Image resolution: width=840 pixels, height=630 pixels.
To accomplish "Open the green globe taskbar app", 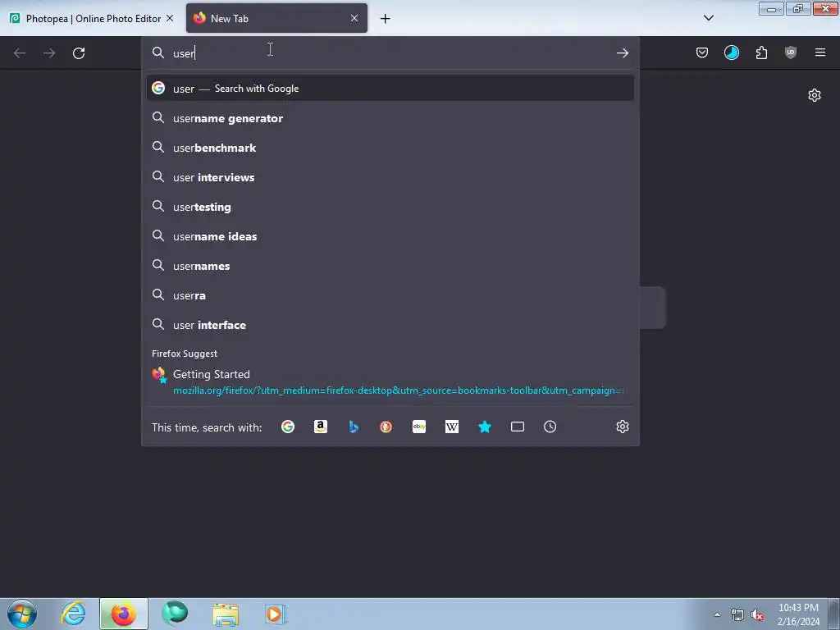I will tap(175, 614).
